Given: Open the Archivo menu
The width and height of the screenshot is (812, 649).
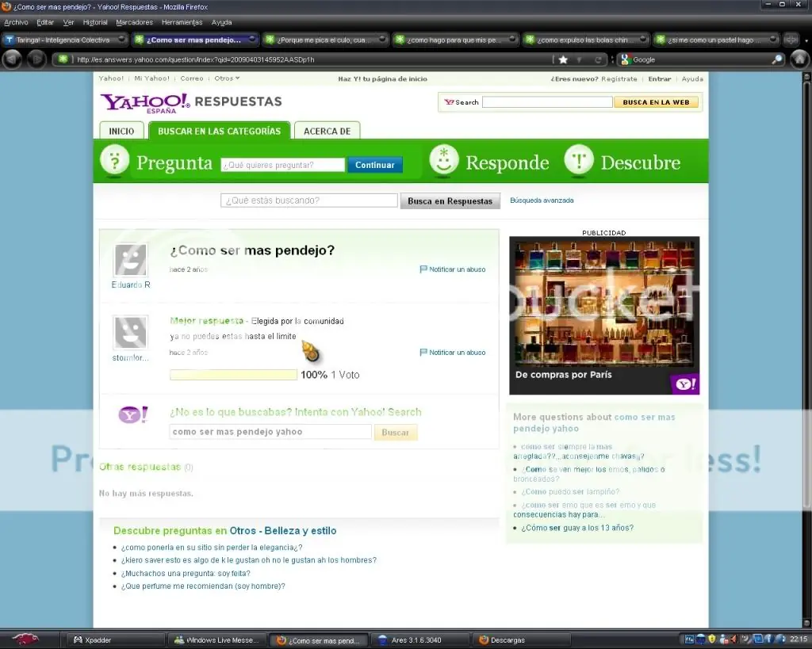Looking at the screenshot, I should coord(16,22).
